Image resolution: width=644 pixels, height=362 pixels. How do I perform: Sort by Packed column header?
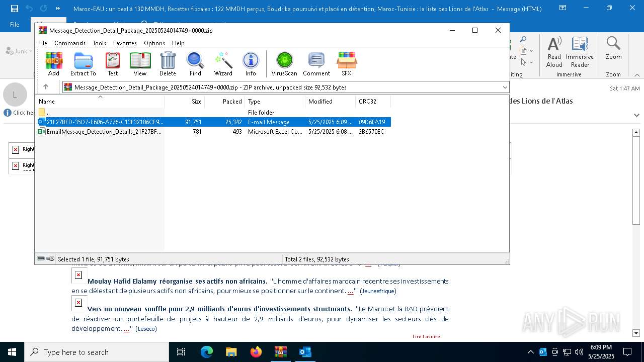click(x=224, y=101)
